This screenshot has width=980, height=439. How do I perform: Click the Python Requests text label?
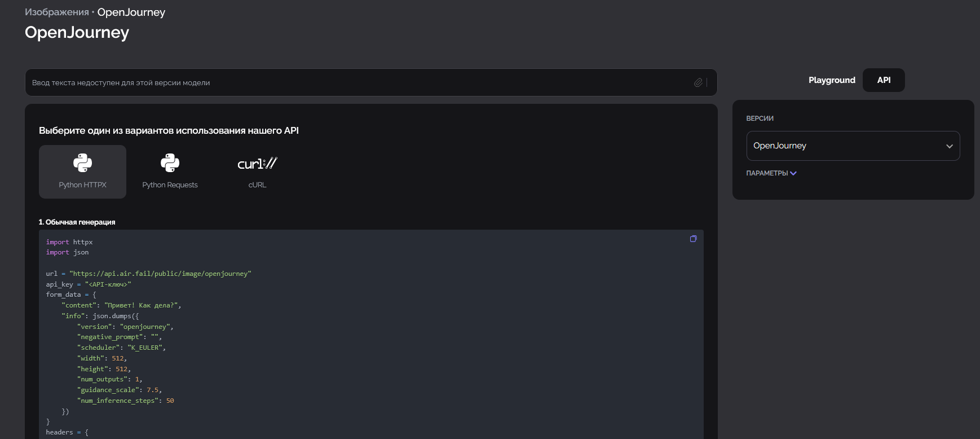coord(170,185)
